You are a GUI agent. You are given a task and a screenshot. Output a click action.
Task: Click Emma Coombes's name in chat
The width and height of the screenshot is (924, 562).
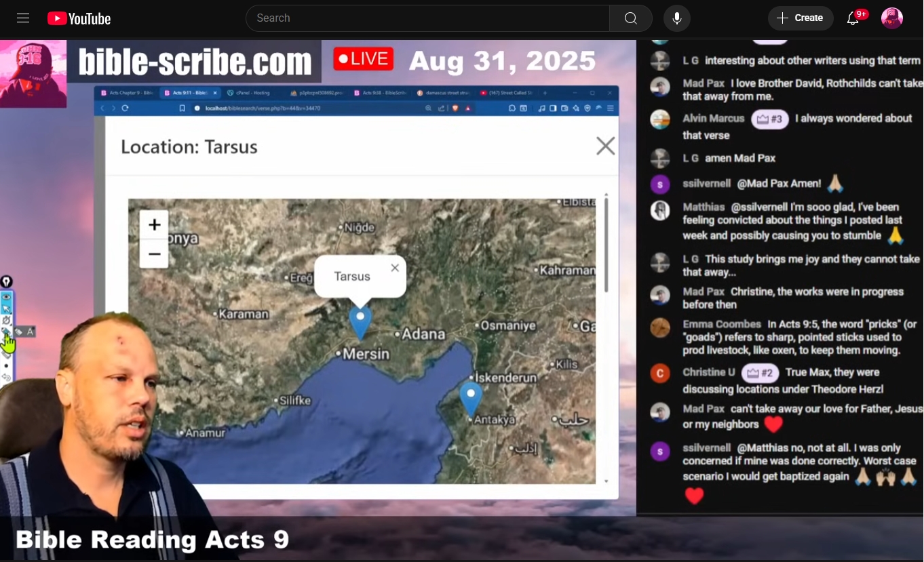(722, 324)
